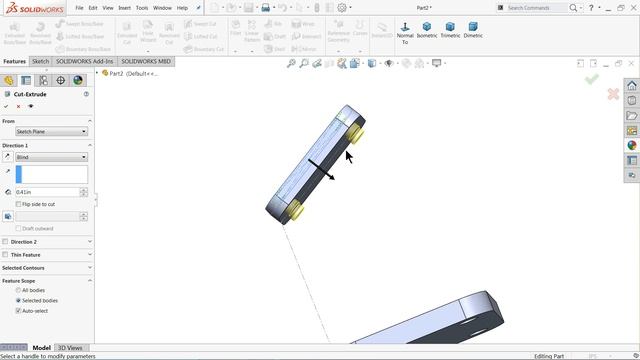The width and height of the screenshot is (640, 360).
Task: Click the Dynamic Annotation Views icon
Action: (342, 63)
